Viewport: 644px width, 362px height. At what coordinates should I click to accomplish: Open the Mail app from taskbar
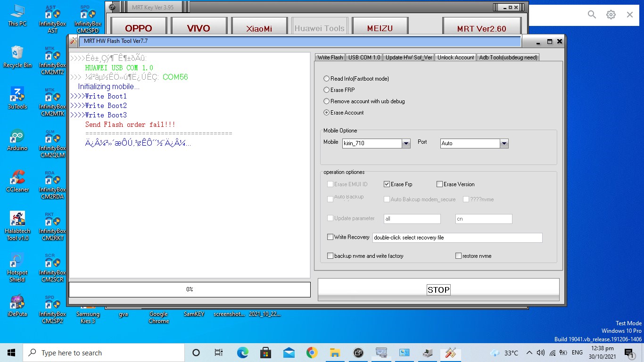pyautogui.click(x=289, y=353)
